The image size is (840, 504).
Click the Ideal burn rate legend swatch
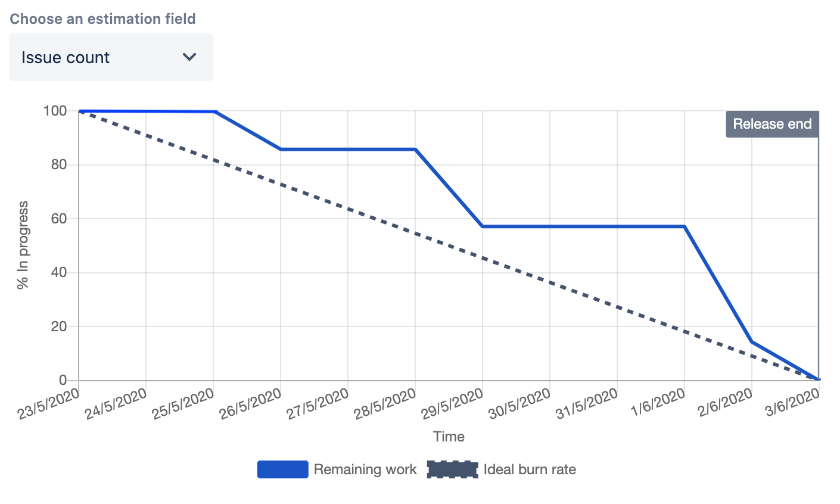pyautogui.click(x=452, y=469)
